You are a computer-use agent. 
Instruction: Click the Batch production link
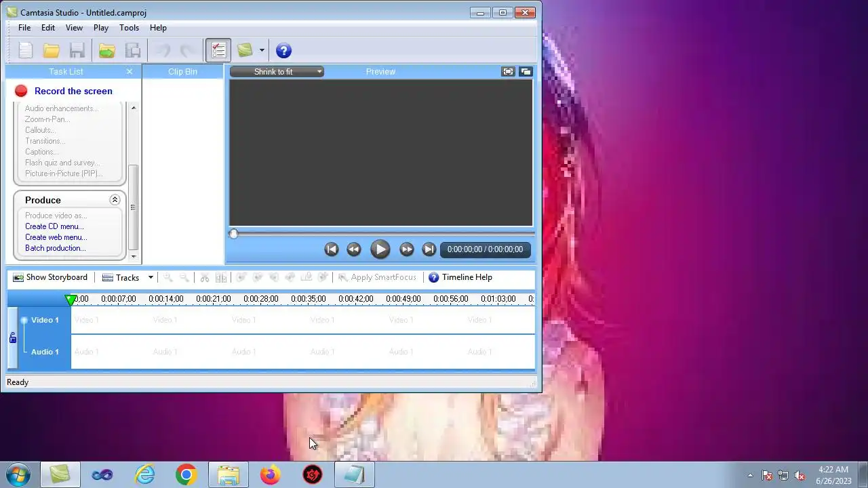pos(56,248)
